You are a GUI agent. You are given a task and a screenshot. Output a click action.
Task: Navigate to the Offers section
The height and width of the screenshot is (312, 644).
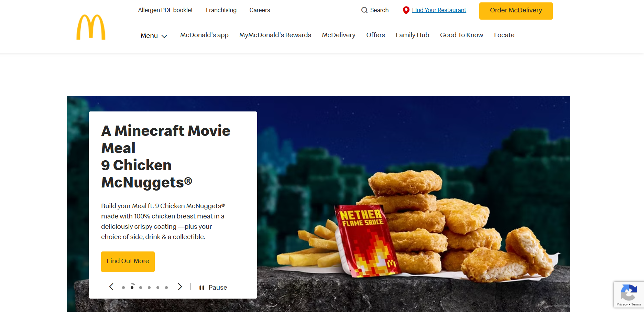coord(375,35)
